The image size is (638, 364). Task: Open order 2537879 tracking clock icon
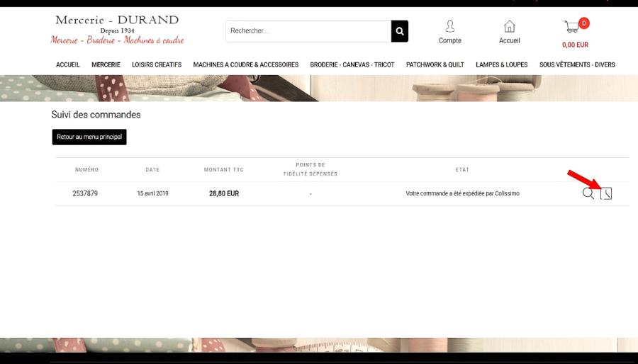(606, 193)
